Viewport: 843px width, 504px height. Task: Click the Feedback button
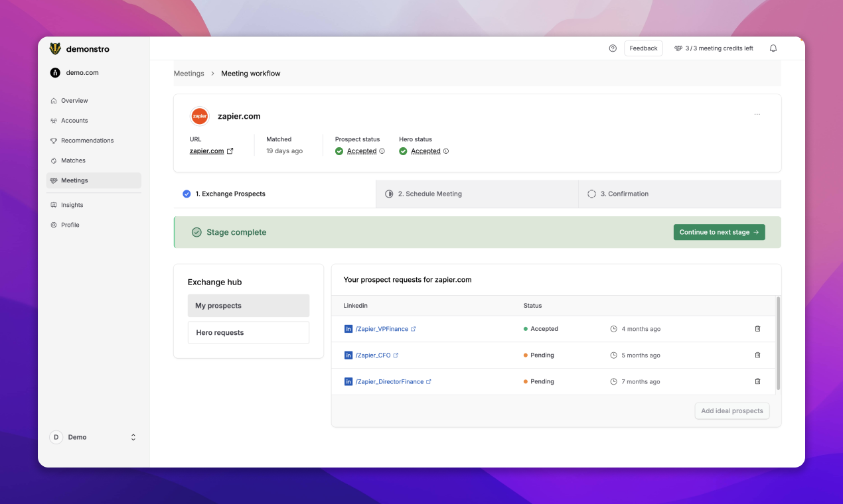(x=643, y=48)
